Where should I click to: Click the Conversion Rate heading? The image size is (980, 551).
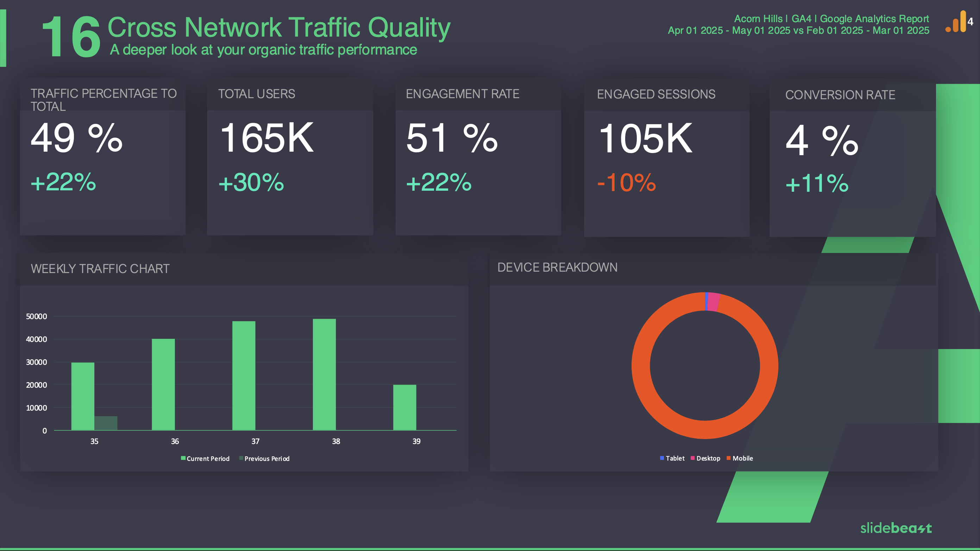[x=840, y=95]
